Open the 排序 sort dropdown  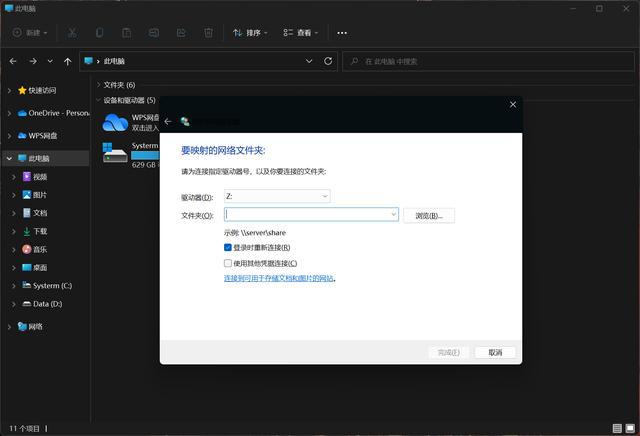click(250, 33)
